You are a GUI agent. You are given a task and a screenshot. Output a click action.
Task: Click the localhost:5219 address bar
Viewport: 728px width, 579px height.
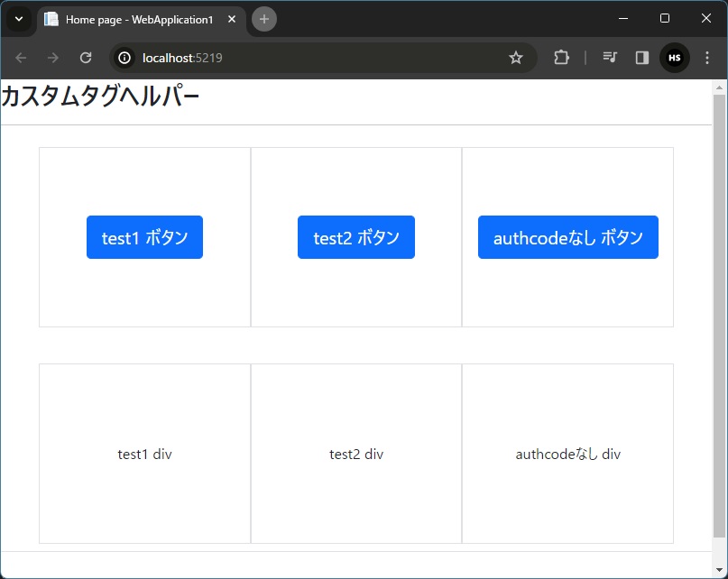(316, 58)
